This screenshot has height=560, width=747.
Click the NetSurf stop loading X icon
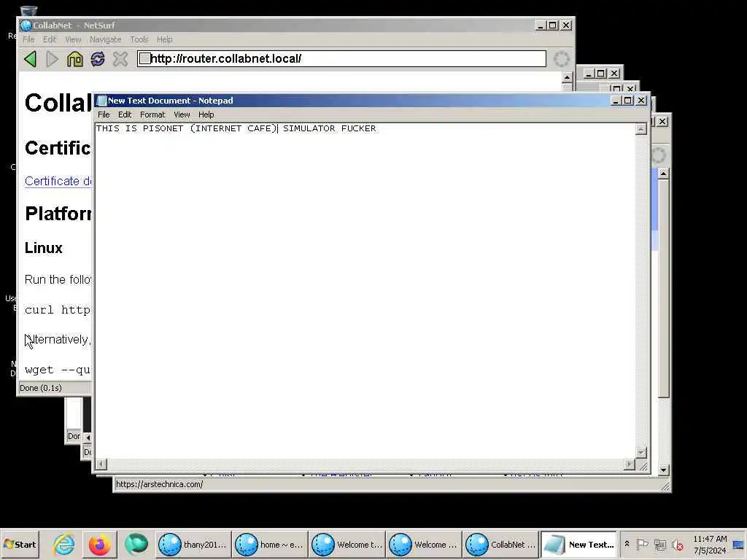pos(120,59)
